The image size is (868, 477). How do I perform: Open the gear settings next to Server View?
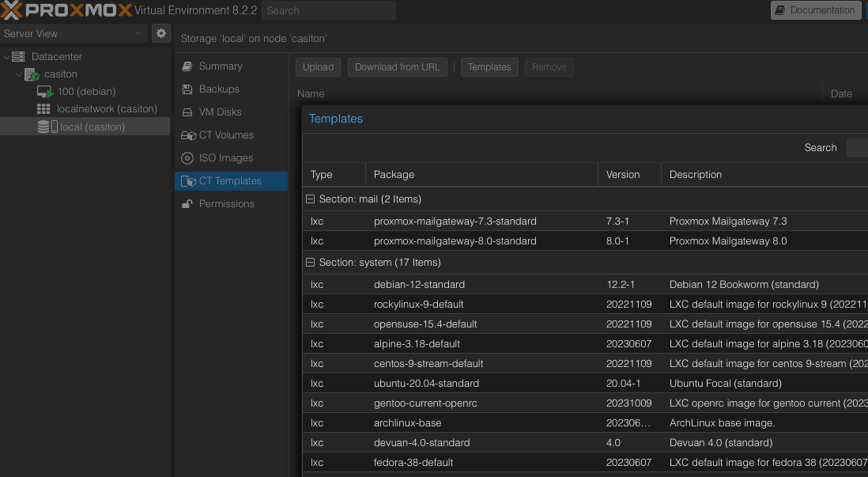click(x=161, y=33)
